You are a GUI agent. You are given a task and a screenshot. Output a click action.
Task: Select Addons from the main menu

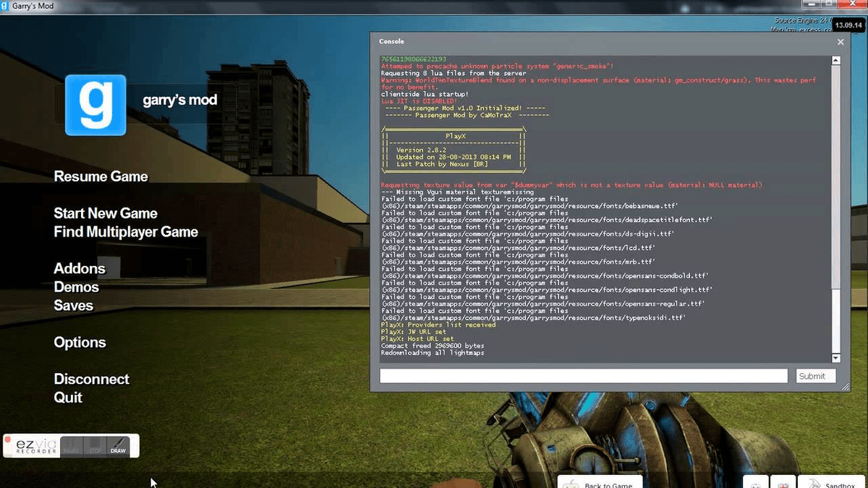(x=80, y=268)
